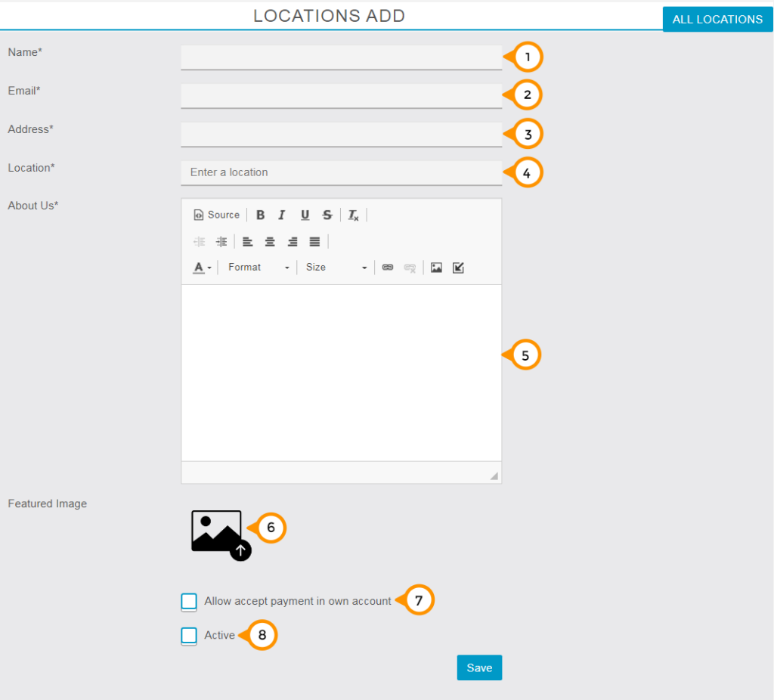Go to ALL LOCATIONS
The image size is (774, 700).
point(717,19)
